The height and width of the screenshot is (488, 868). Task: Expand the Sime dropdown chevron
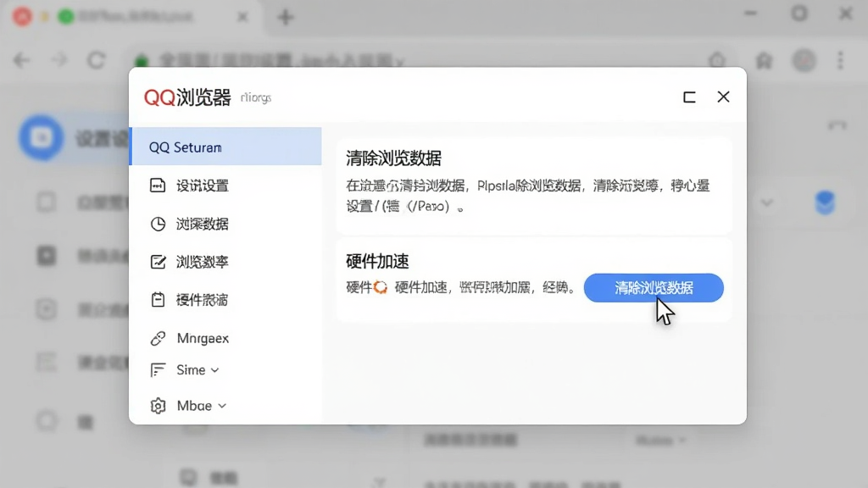[x=214, y=370]
